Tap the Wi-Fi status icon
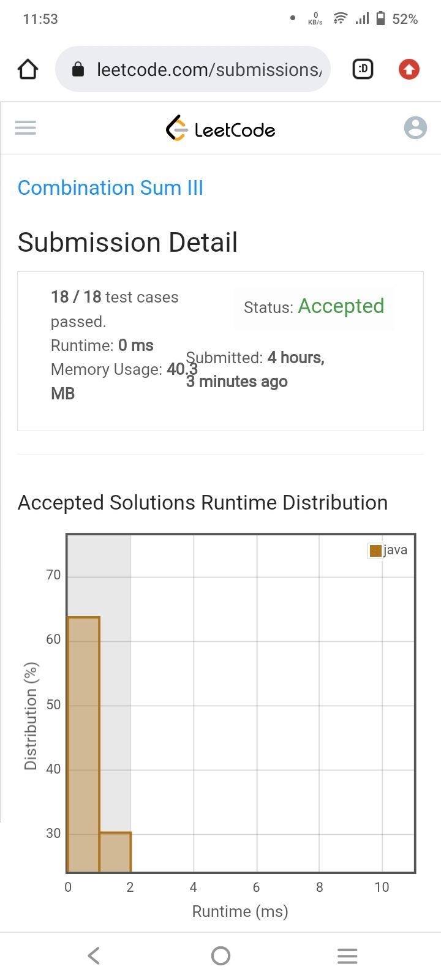Screen dimensions: 441x980 click(x=340, y=19)
